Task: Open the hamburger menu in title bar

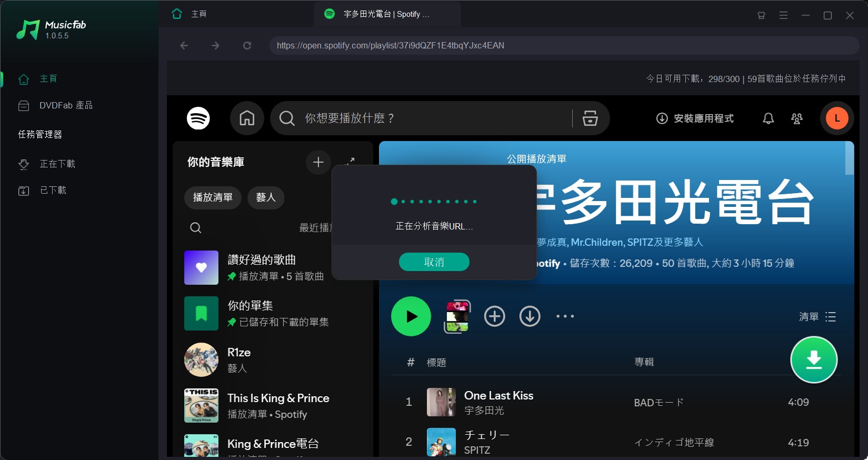Action: click(x=783, y=15)
